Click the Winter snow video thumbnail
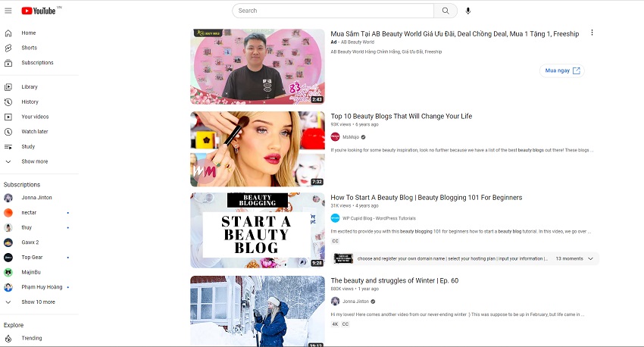 click(x=258, y=311)
